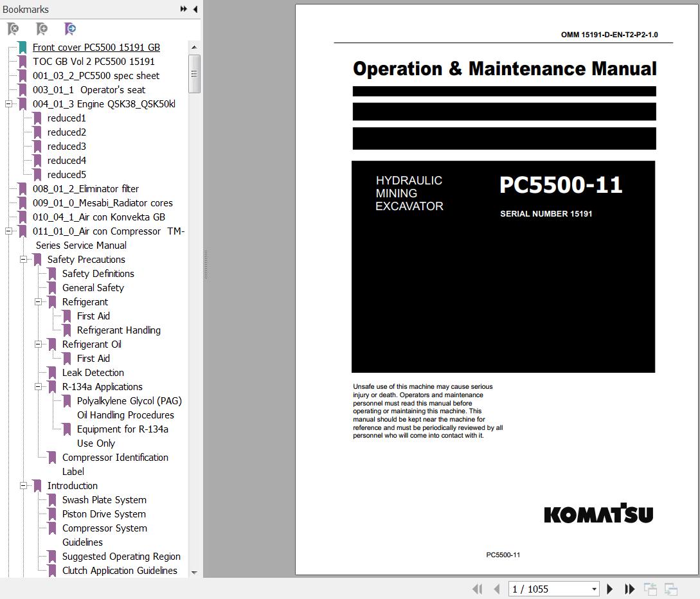
Task: Click the expand bookmarks panel double-arrow icon
Action: click(x=183, y=9)
